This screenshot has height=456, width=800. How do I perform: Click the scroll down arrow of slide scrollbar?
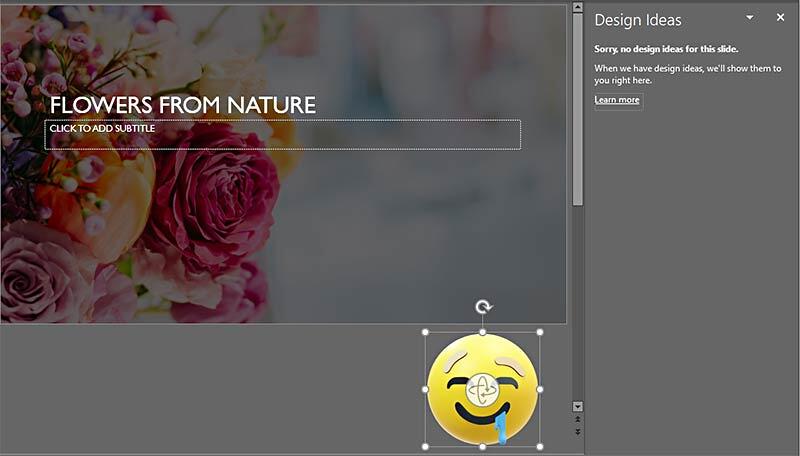pos(577,407)
